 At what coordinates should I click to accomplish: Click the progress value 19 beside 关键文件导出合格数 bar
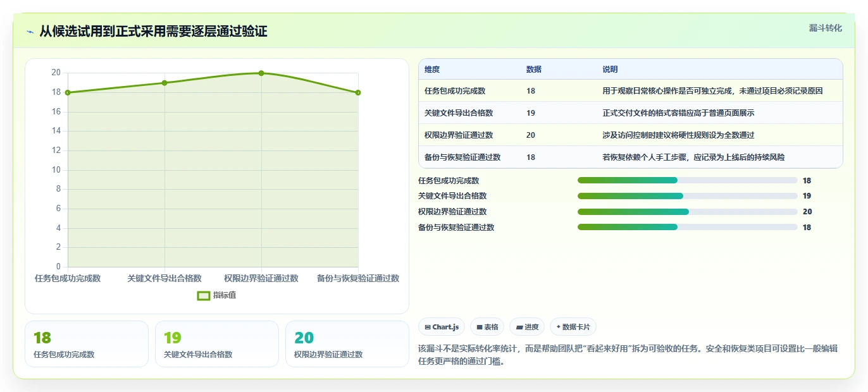tap(807, 196)
